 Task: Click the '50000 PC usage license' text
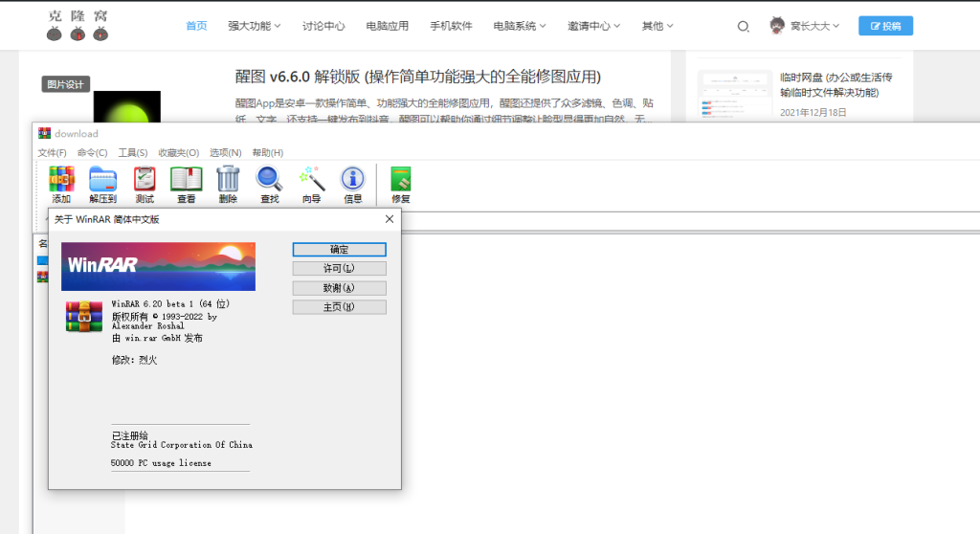tap(161, 463)
